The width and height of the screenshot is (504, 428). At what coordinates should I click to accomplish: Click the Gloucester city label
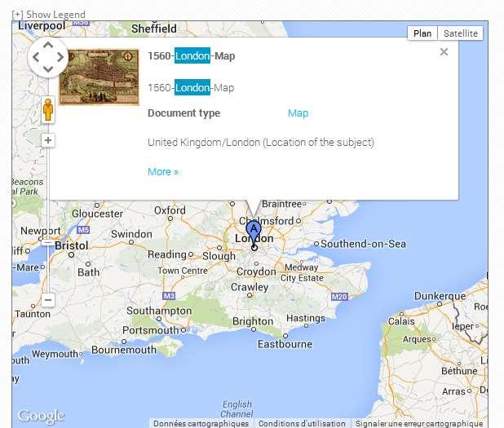click(x=97, y=214)
